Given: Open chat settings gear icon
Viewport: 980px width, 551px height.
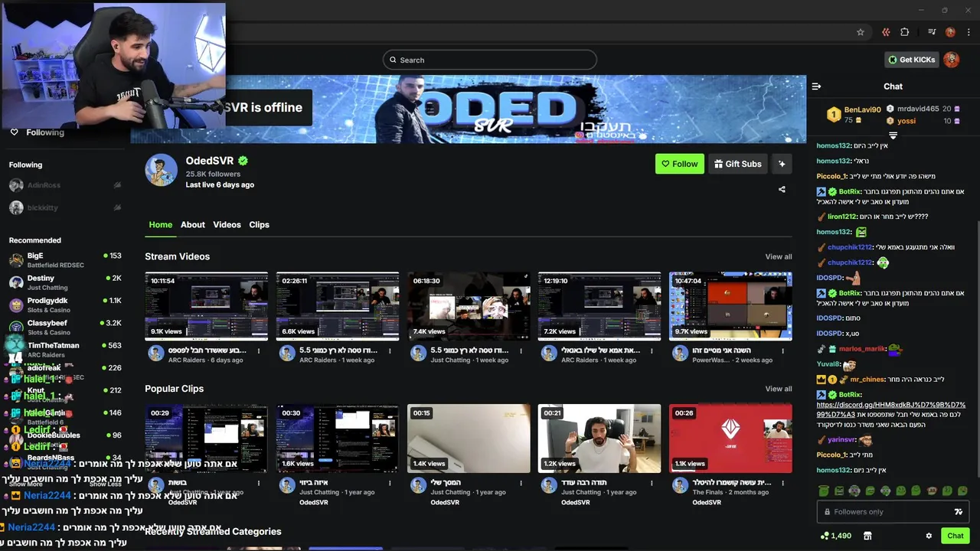Looking at the screenshot, I should click(929, 536).
